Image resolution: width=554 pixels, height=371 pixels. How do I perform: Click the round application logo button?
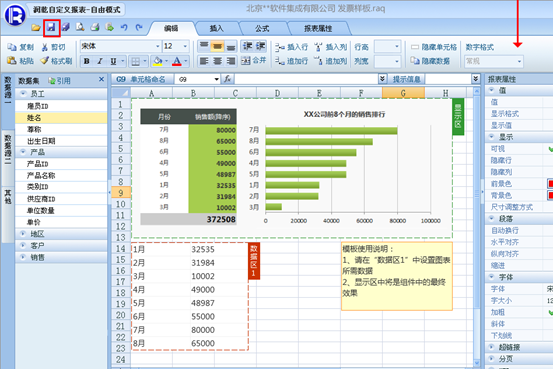14,14
